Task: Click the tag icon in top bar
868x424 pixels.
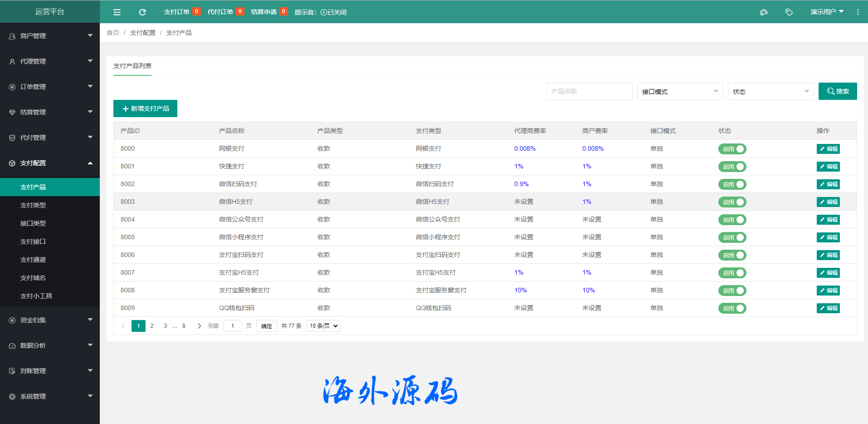Action: [x=789, y=12]
